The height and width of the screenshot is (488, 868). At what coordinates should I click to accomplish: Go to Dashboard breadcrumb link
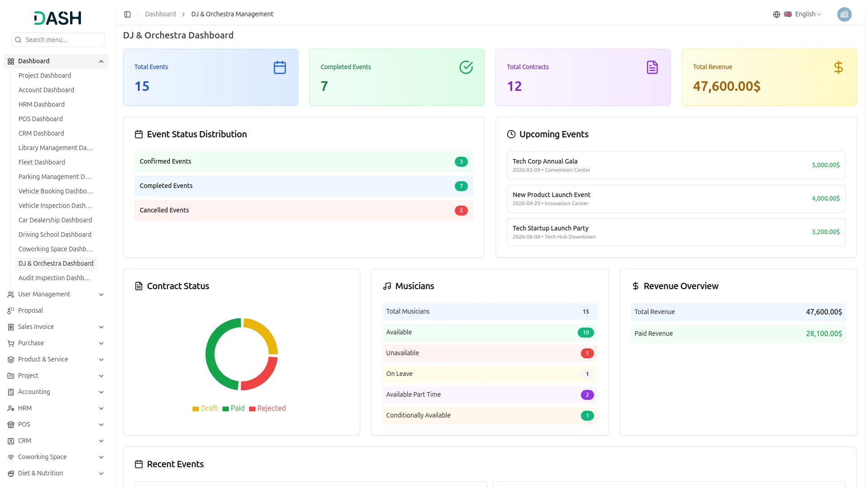(x=160, y=14)
